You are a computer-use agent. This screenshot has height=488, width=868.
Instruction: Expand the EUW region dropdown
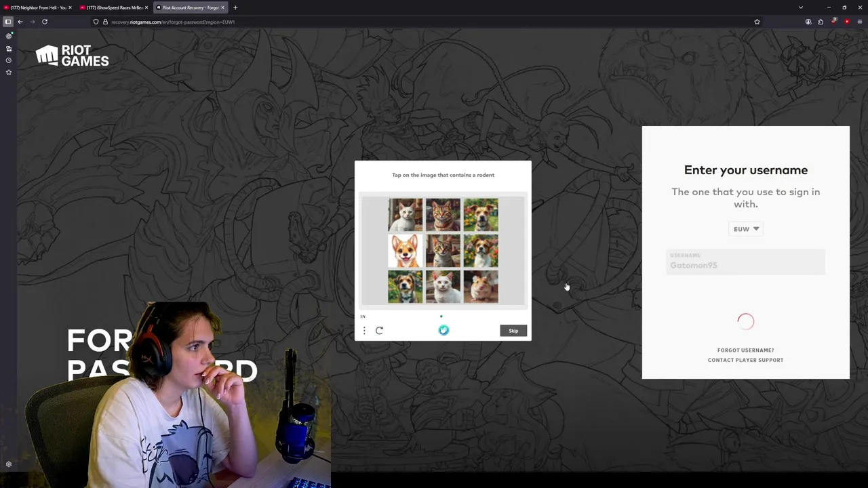746,229
